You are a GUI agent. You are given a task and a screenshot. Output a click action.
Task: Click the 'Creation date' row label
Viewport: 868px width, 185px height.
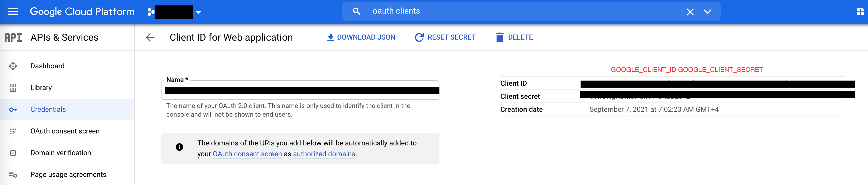(x=521, y=109)
